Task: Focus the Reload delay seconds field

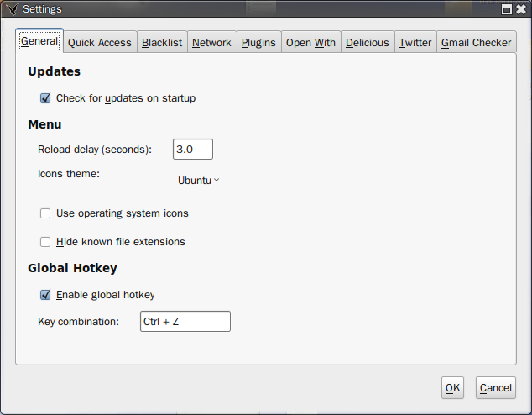Action: (193, 149)
